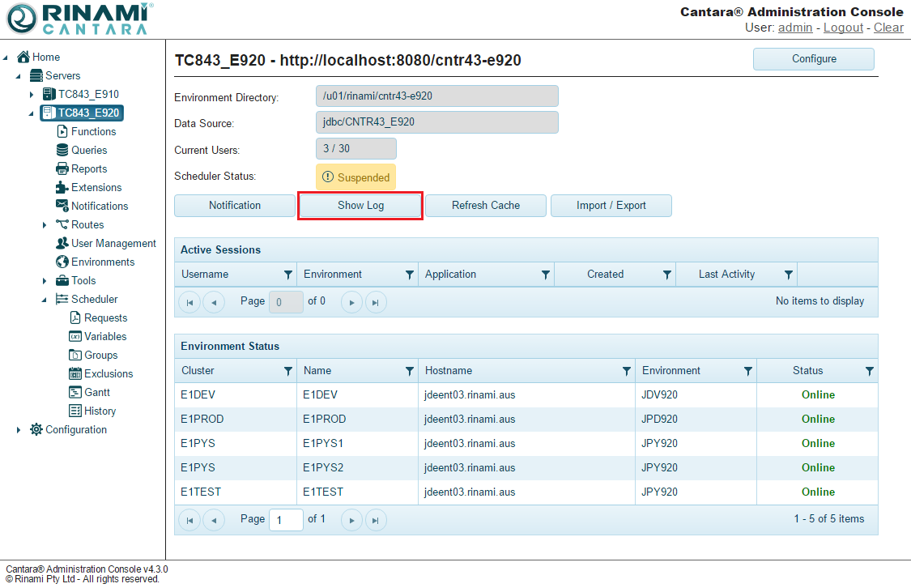Click the Logout link
The width and height of the screenshot is (911, 588).
coord(843,28)
